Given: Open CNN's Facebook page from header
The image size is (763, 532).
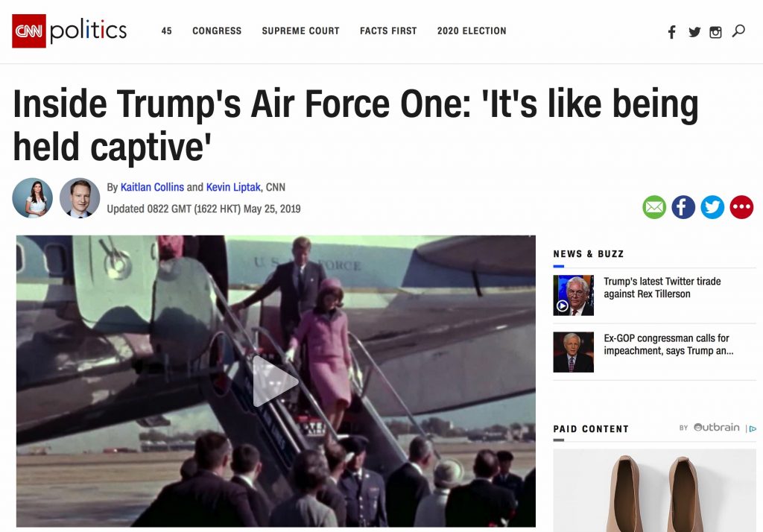Looking at the screenshot, I should click(671, 32).
